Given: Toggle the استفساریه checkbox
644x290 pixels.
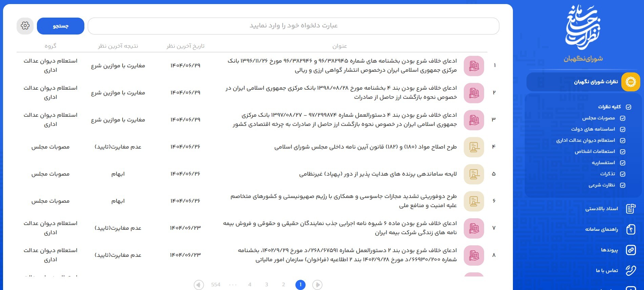Looking at the screenshot, I should [622, 163].
